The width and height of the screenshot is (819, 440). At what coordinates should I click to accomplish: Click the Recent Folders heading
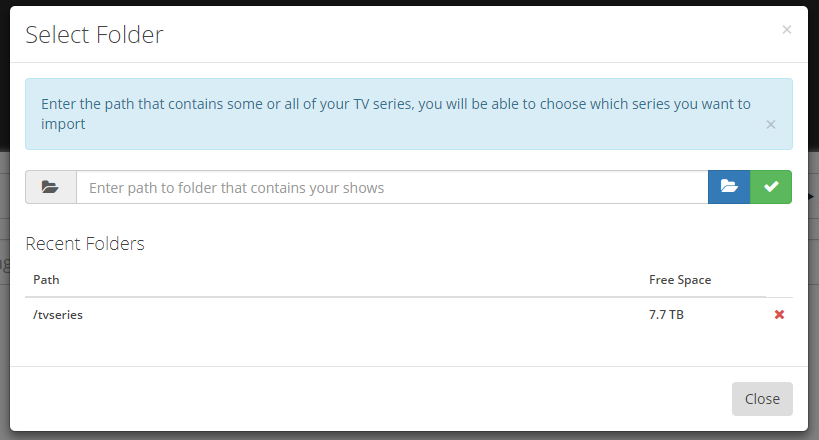point(85,244)
